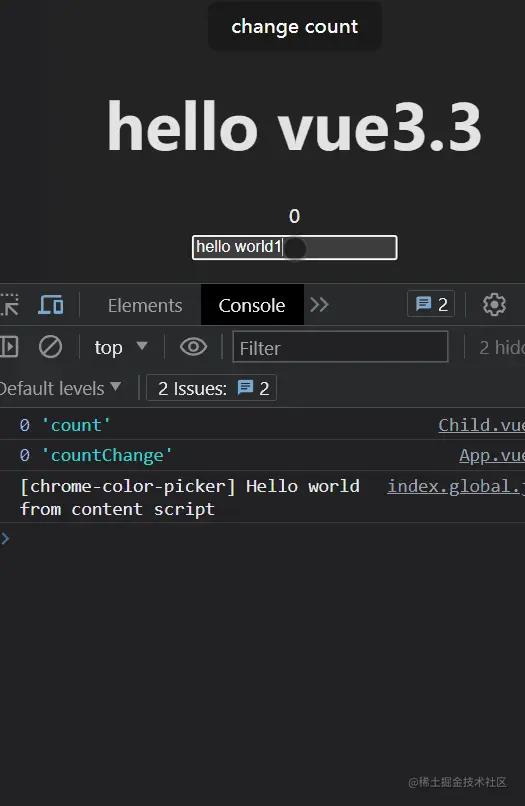Screen dimensions: 525x806
Task: Click the 0 'count' log message
Action: tap(65, 425)
